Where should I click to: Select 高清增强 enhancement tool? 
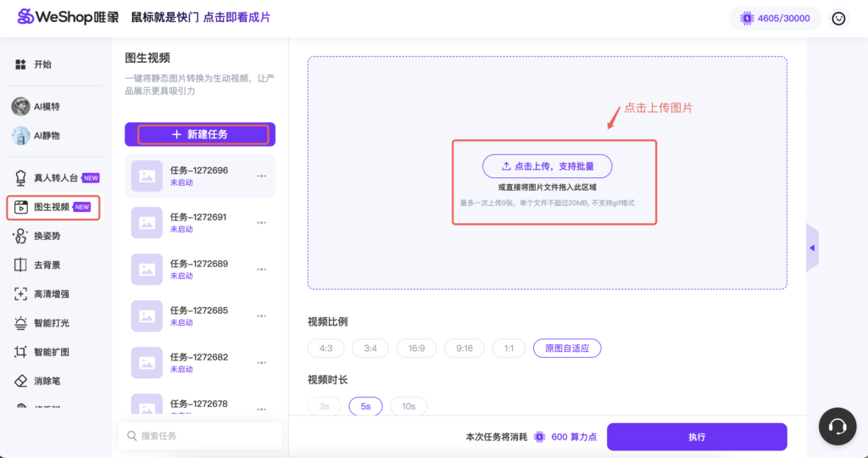pyautogui.click(x=51, y=293)
